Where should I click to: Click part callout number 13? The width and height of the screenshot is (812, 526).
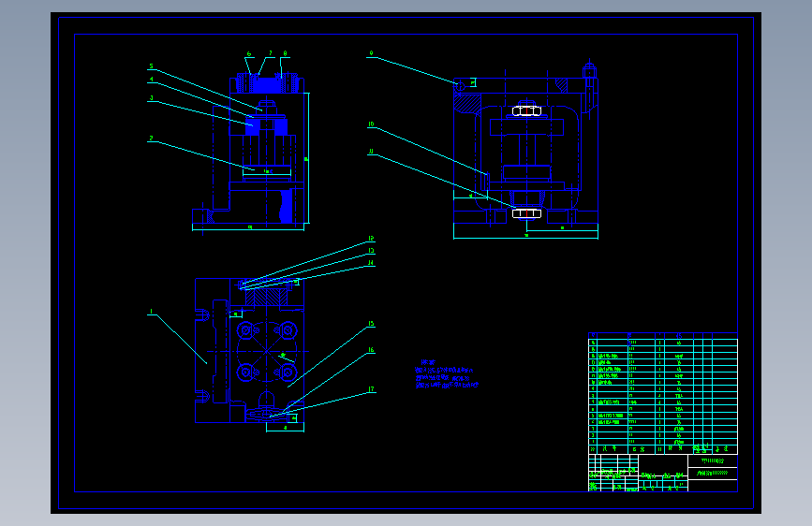pyautogui.click(x=371, y=251)
